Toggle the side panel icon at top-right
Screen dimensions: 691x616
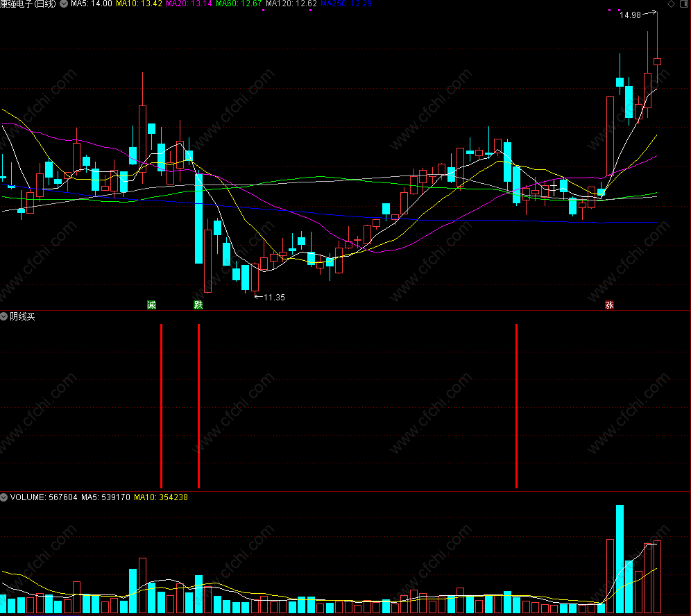pyautogui.click(x=684, y=4)
